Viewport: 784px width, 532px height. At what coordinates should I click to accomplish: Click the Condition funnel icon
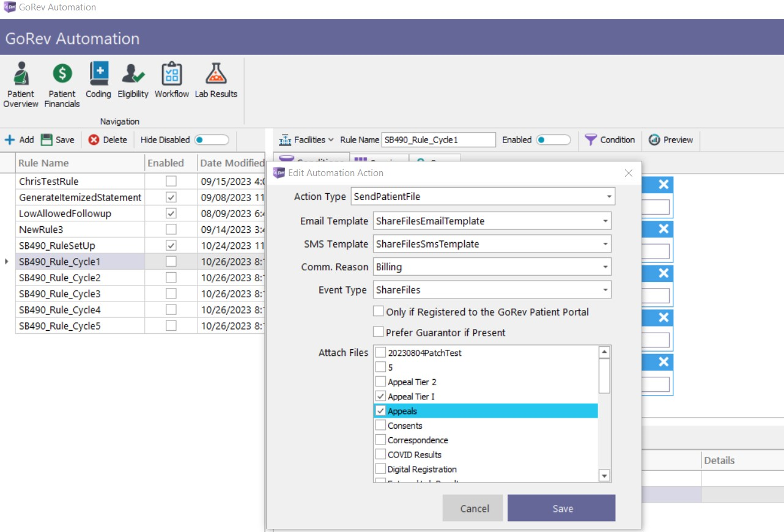(x=590, y=139)
